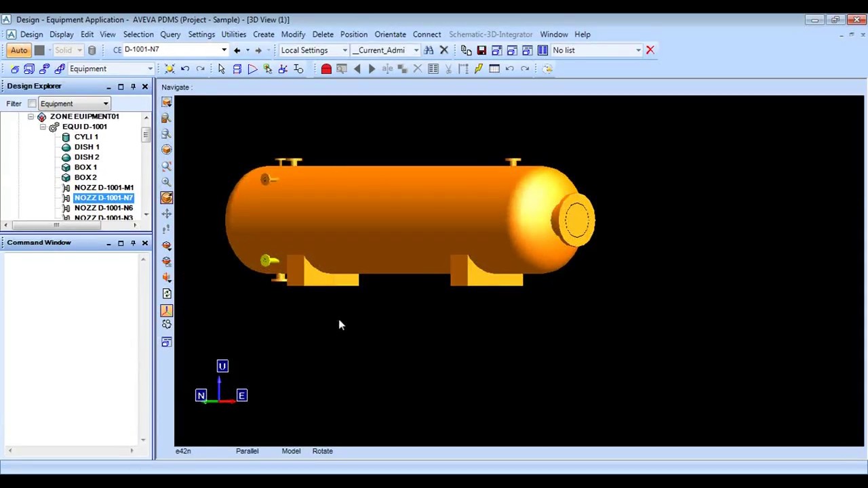868x488 pixels.
Task: Click Rotate in the view status bar
Action: [322, 451]
